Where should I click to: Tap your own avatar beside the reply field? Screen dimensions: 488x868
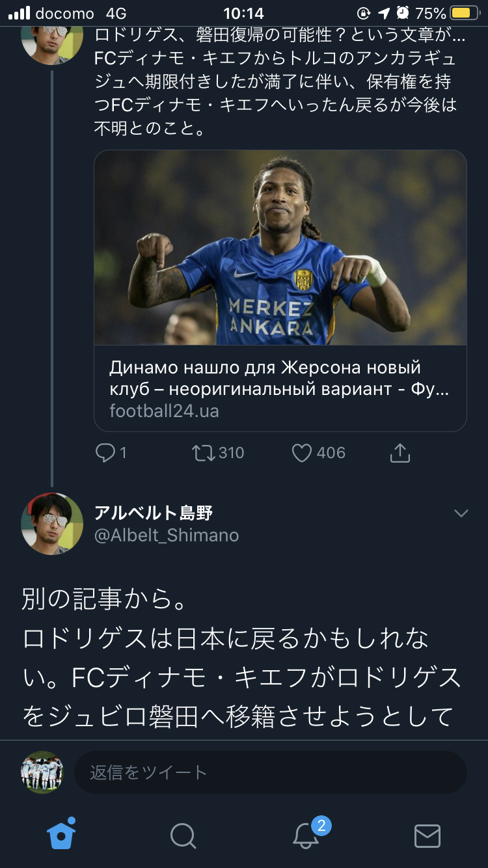[42, 772]
